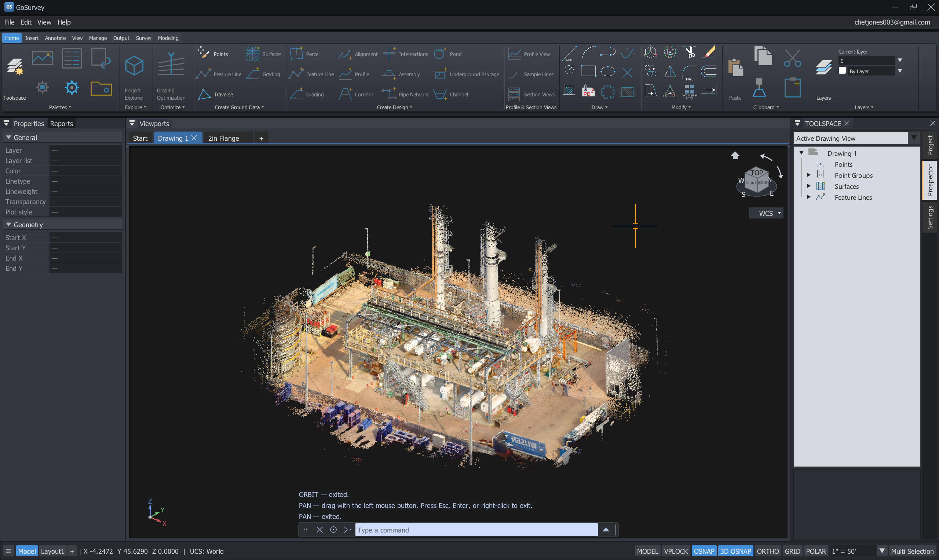Enable POLAR tracking
This screenshot has height=560, width=939.
coord(815,551)
